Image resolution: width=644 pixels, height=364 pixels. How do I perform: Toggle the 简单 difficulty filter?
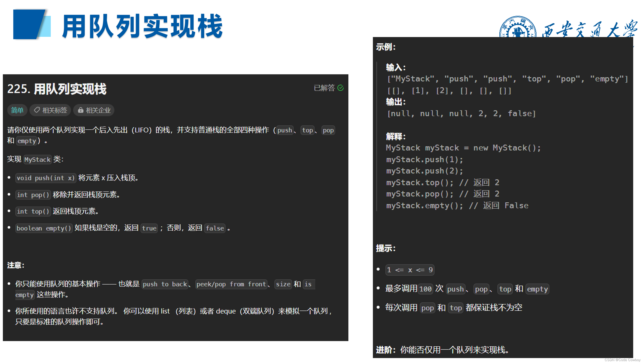coord(17,110)
